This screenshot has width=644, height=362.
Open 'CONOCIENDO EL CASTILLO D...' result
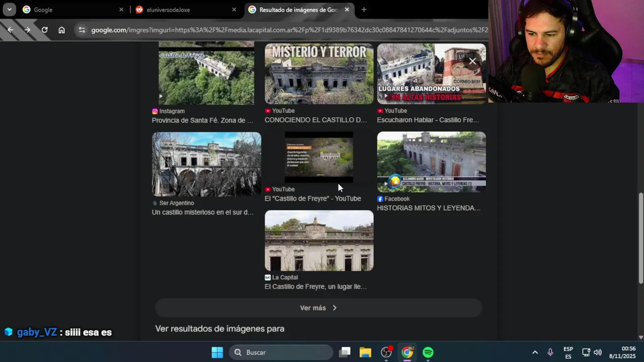click(315, 120)
